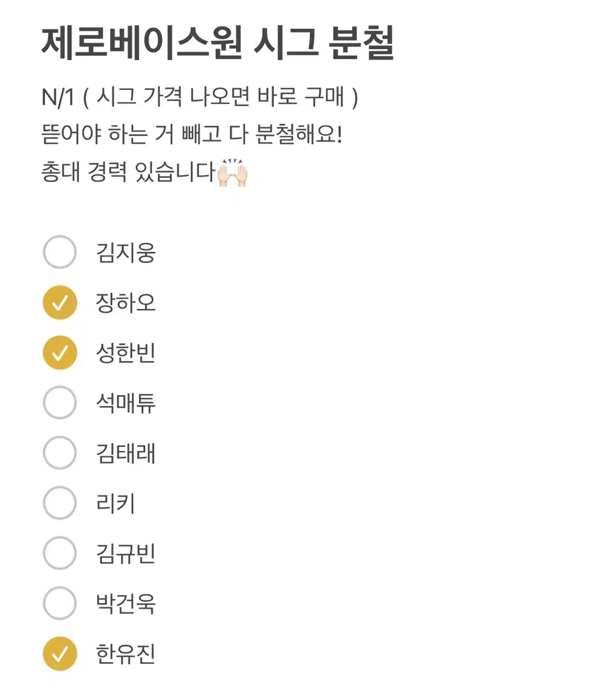Check the circle beside 김규빈

(59, 553)
